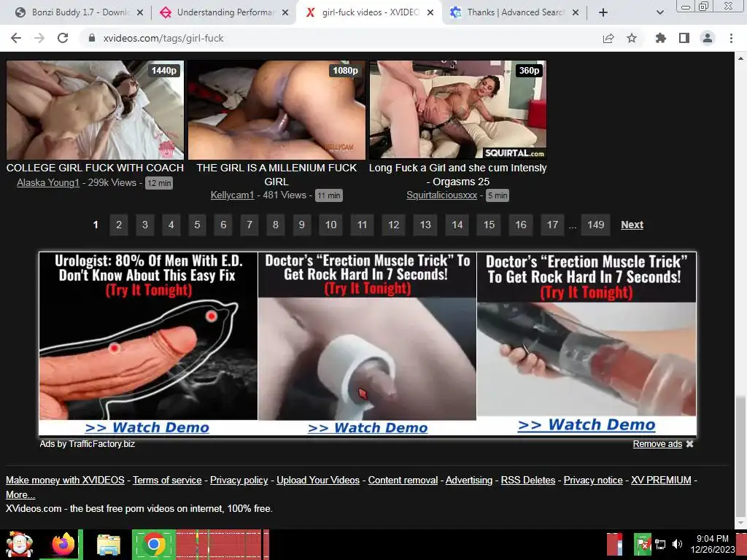Close the Bonzi Buddy 1.7 tab

coord(140,13)
